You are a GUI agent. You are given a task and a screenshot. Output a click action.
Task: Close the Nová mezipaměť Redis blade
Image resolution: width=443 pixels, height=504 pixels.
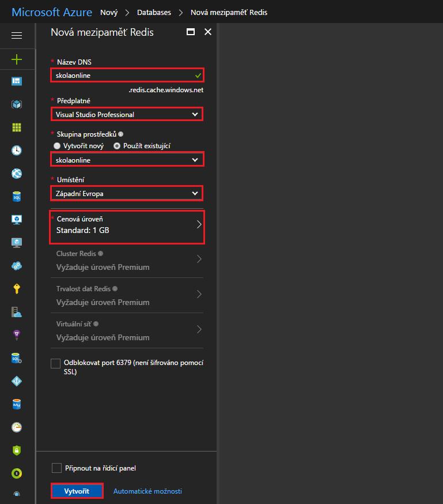[x=208, y=32]
